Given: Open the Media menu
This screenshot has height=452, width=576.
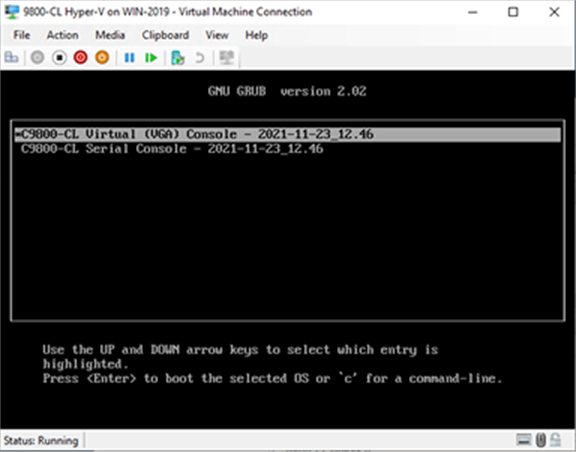Looking at the screenshot, I should click(x=110, y=35).
